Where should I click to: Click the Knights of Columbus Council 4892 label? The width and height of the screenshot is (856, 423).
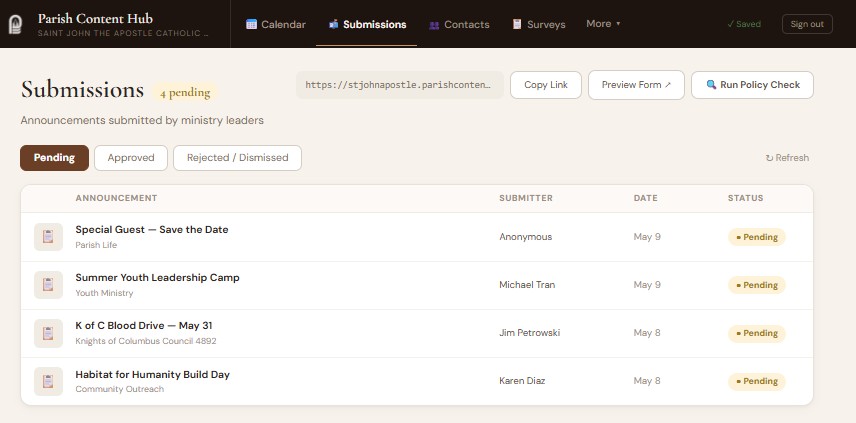click(146, 341)
